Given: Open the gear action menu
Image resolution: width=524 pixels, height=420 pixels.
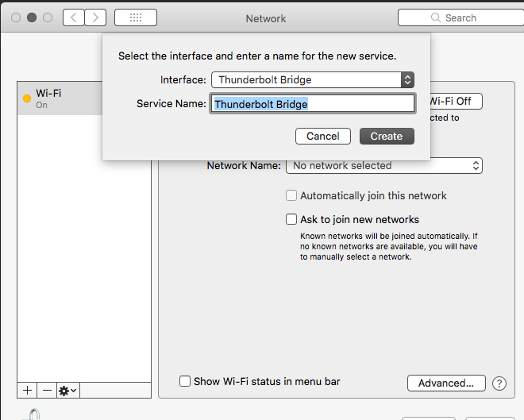Looking at the screenshot, I should [68, 391].
